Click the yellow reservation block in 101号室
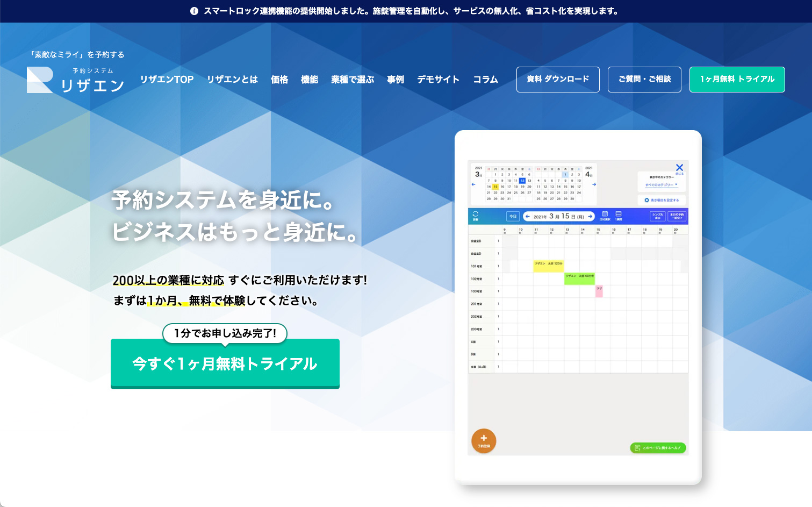Viewport: 812px width, 507px height. point(548,266)
